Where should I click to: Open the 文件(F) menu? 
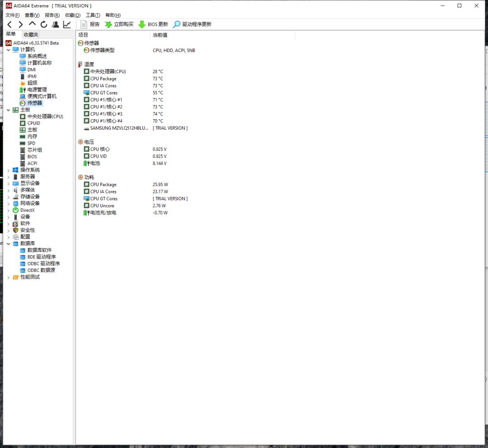[13, 15]
